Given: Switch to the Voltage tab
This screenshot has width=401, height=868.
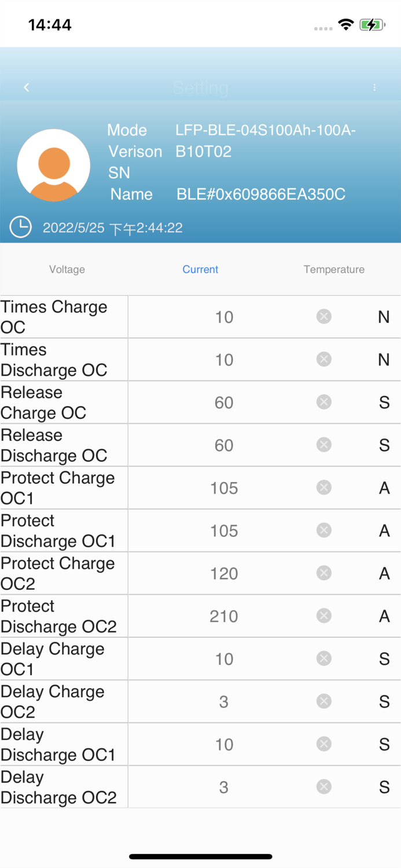Looking at the screenshot, I should click(67, 270).
